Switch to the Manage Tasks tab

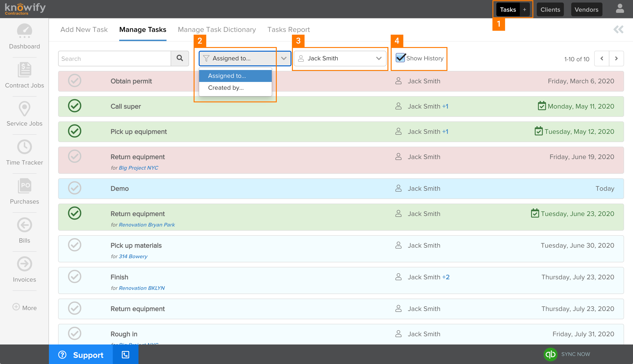143,30
